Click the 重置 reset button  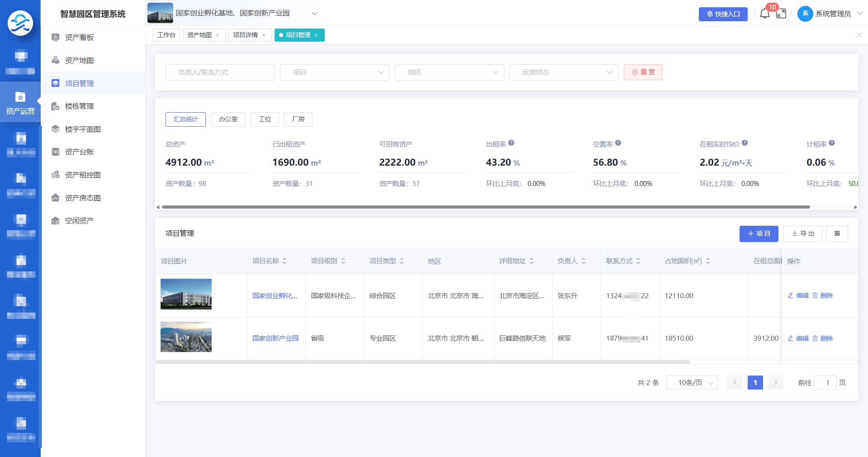(643, 72)
